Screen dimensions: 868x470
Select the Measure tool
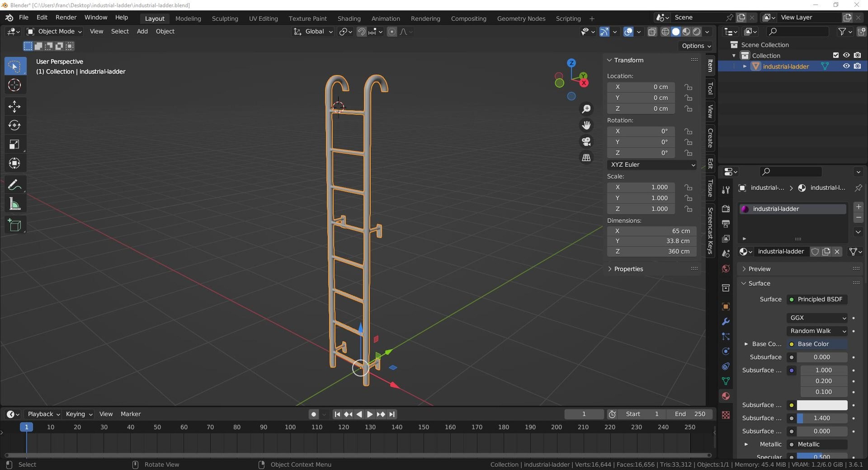point(14,204)
